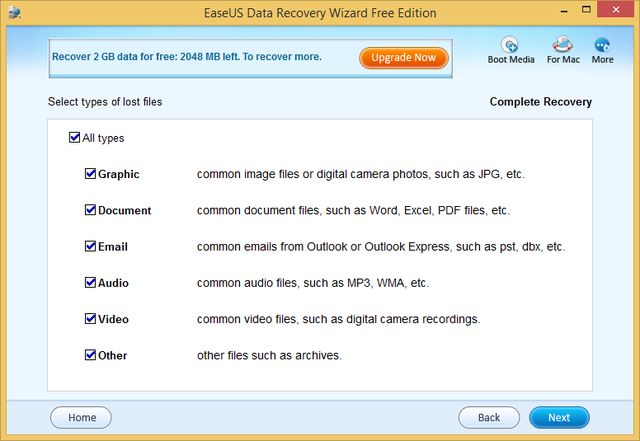Click the Upgrade Now button
The height and width of the screenshot is (441, 640).
click(403, 58)
